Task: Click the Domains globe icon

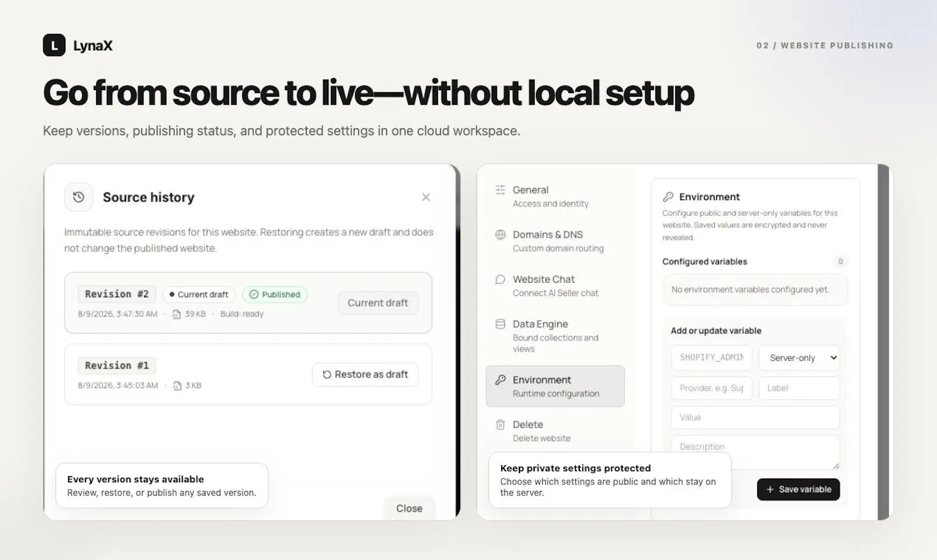Action: (x=500, y=235)
